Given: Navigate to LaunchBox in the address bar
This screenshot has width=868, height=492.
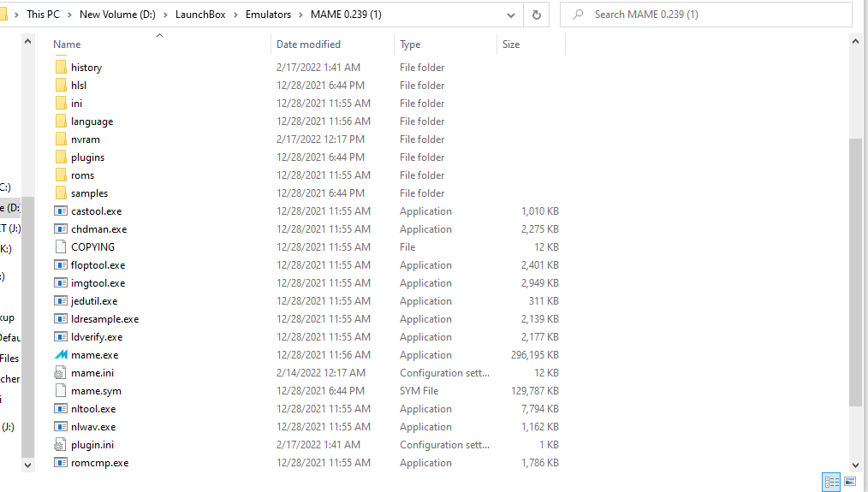Looking at the screenshot, I should coord(200,15).
